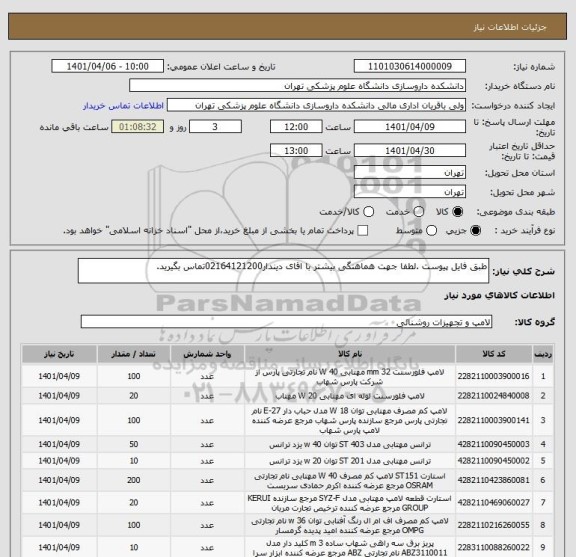Click the buyer organization name field
This screenshot has width=576, height=557.
[x=297, y=86]
